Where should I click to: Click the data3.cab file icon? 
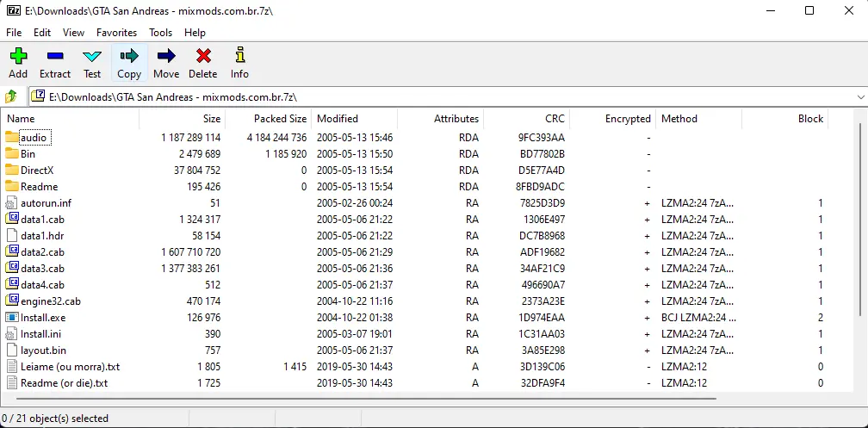pos(12,268)
